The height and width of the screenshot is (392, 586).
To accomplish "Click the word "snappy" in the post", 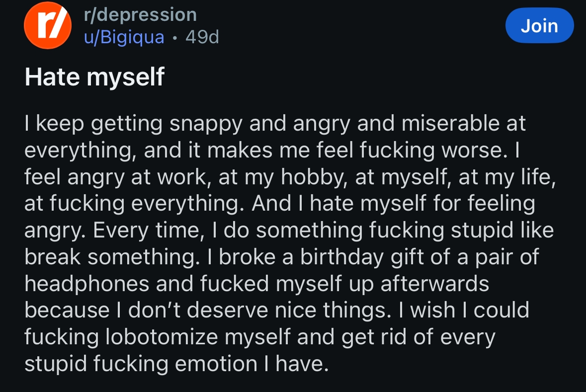I will (206, 124).
